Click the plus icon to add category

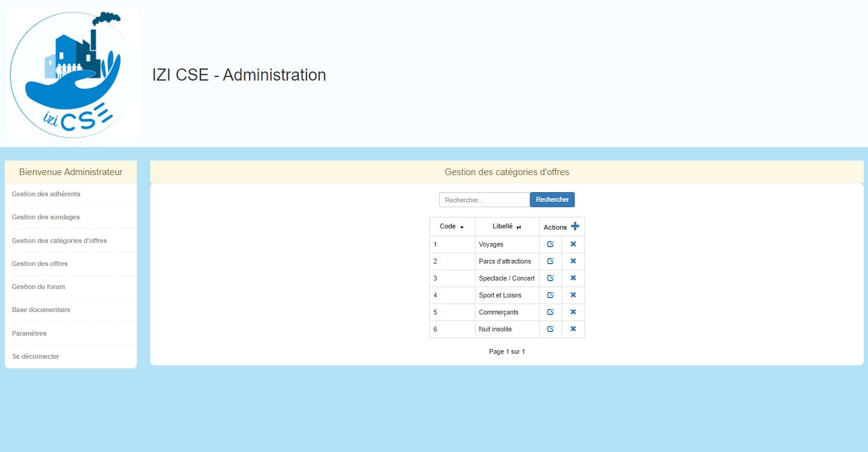[x=575, y=226]
